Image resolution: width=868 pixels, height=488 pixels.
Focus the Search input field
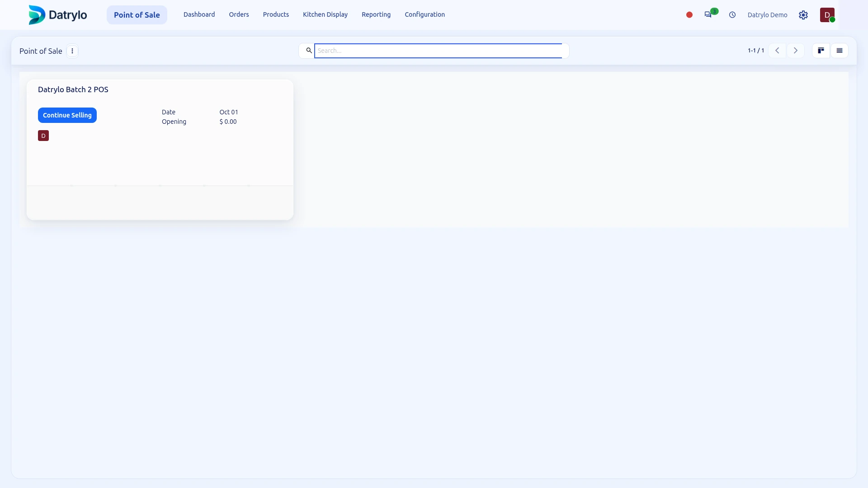[x=438, y=51]
